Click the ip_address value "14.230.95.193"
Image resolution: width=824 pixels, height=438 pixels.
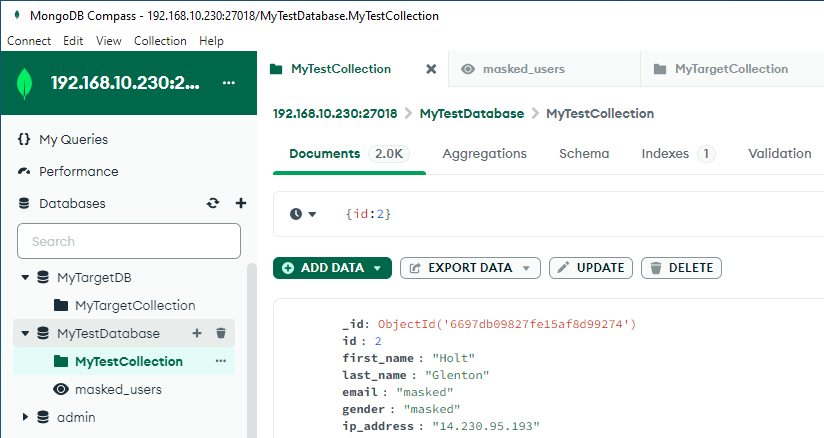pyautogui.click(x=486, y=426)
